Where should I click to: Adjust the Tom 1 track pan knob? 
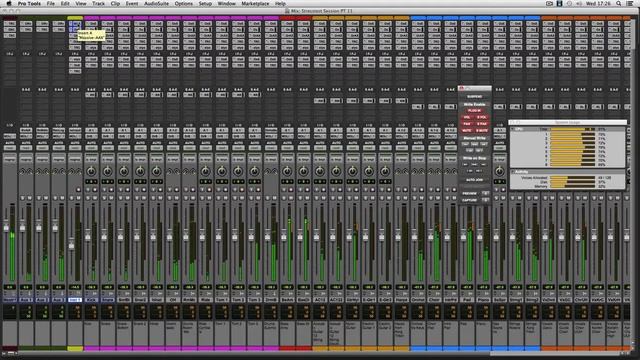222,171
